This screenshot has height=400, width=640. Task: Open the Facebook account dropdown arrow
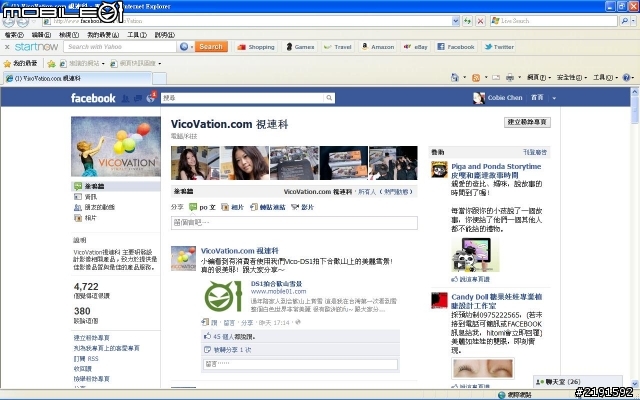554,98
